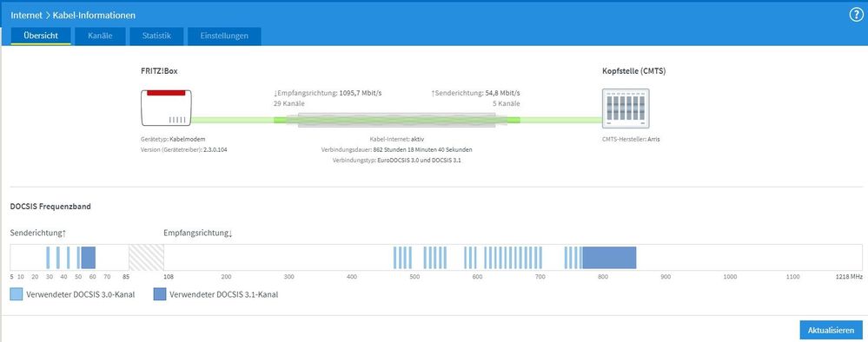This screenshot has width=868, height=342.
Task: Click the Verbindungsdauer 862 Stunden text
Action: click(397, 150)
